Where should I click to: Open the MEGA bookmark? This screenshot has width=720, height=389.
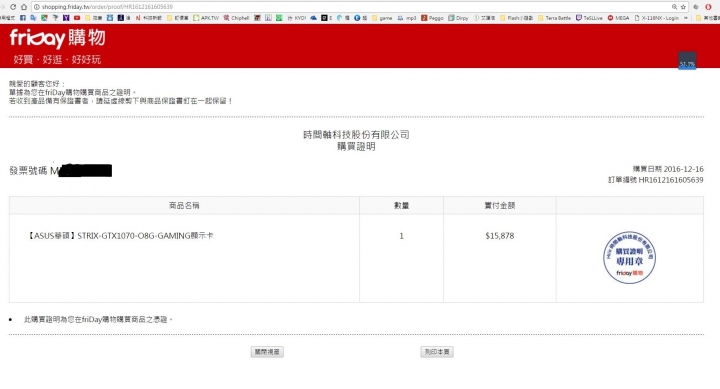point(619,18)
